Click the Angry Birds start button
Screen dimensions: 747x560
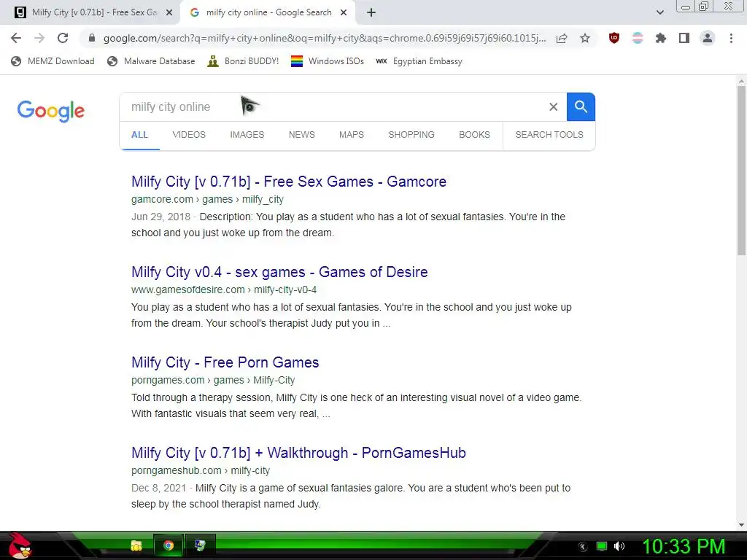[x=20, y=546]
